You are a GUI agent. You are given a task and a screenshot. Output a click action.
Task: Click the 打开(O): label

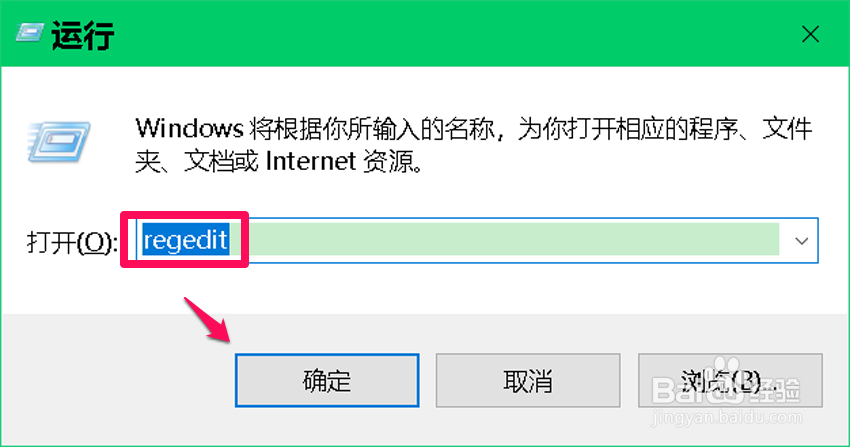71,242
